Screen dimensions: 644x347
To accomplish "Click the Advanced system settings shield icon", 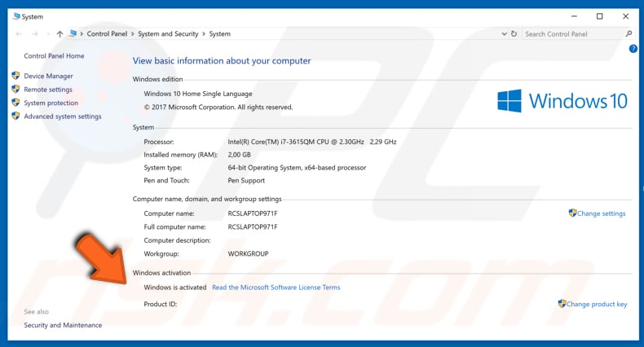I will [15, 116].
